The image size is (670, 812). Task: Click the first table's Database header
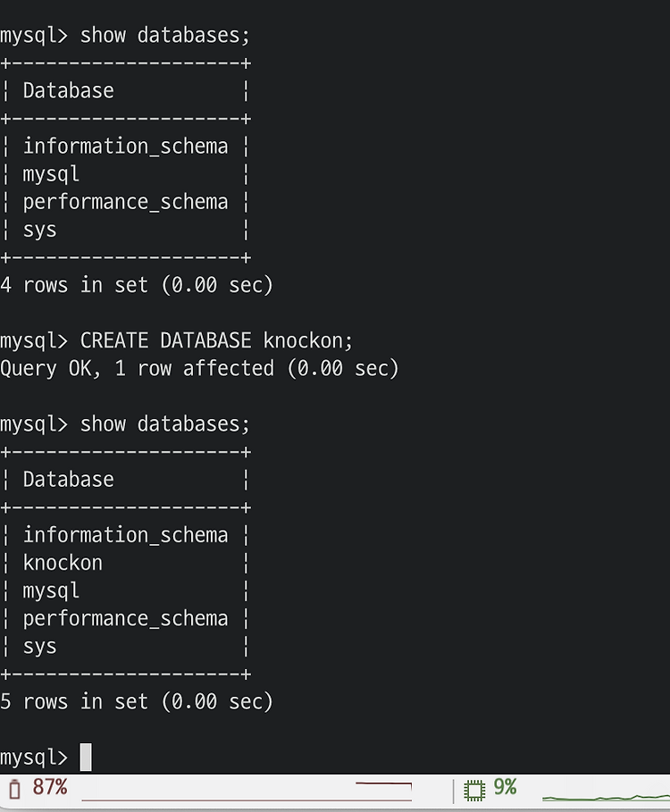coord(69,90)
